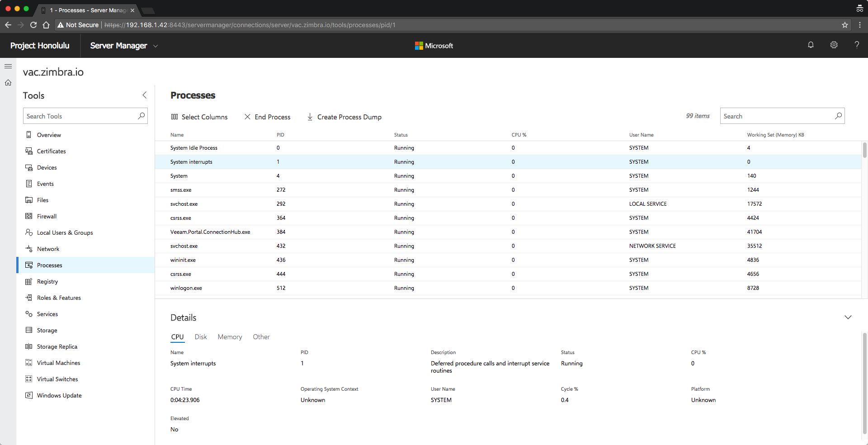
Task: Click the search magnifier in the processes search box
Action: click(x=838, y=116)
